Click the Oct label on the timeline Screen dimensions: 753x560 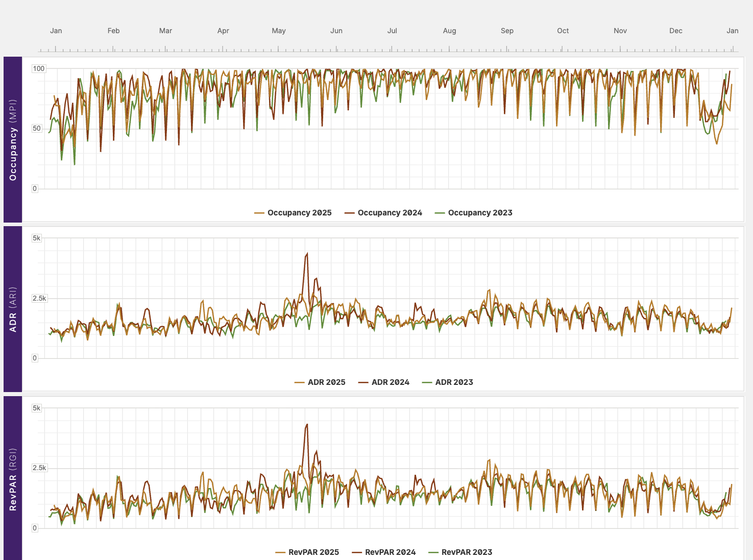[x=563, y=31]
